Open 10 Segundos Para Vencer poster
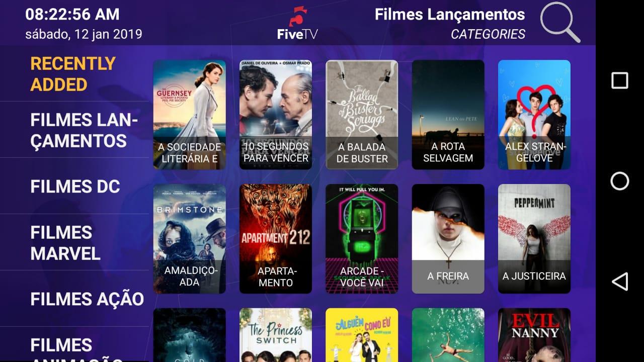 point(276,115)
